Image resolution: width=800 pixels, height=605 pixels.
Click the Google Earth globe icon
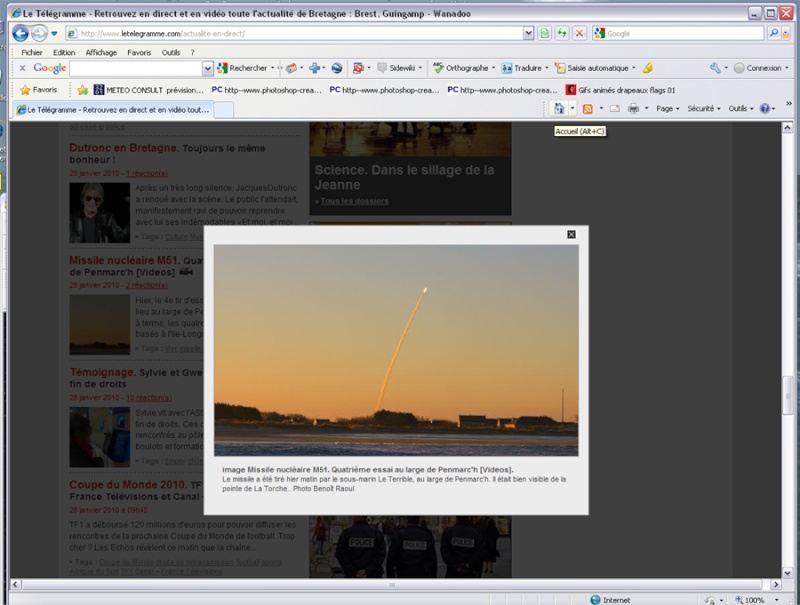coord(337,68)
